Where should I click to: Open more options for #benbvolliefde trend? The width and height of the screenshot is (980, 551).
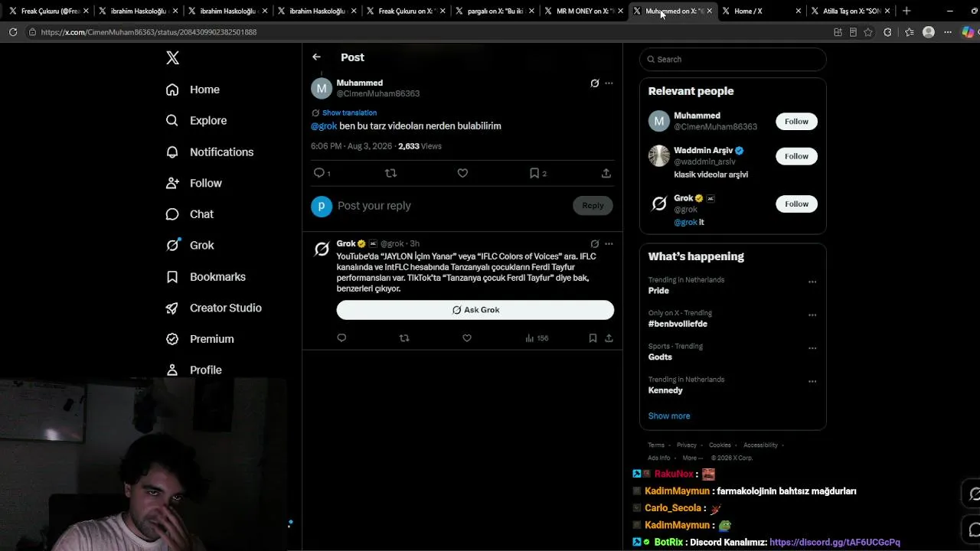click(x=812, y=315)
